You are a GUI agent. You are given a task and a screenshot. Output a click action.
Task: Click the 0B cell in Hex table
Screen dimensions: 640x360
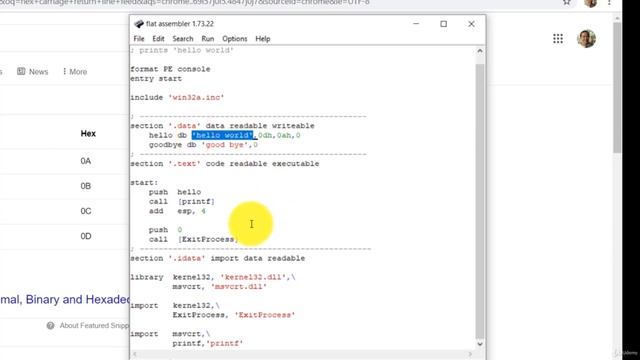click(x=86, y=186)
